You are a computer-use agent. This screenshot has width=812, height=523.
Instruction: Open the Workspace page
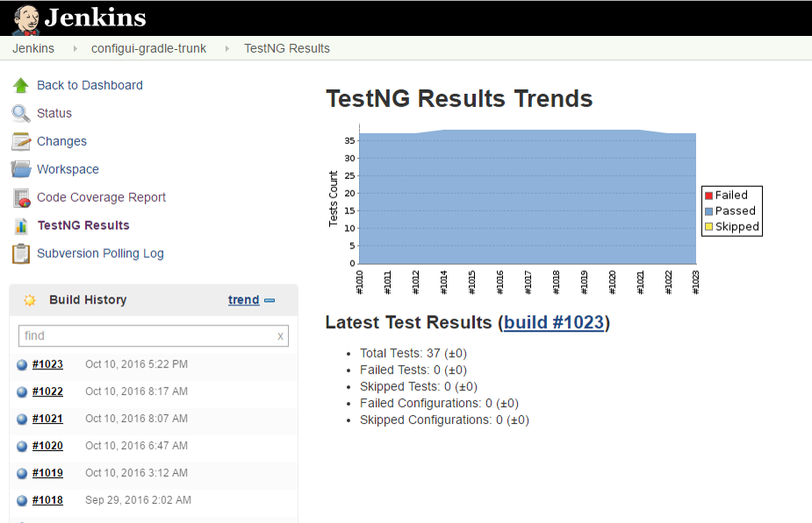point(68,169)
